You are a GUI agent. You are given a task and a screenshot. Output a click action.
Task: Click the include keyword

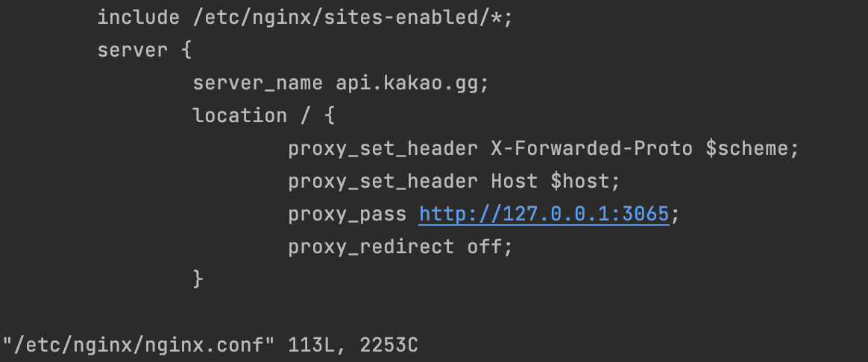coord(139,18)
